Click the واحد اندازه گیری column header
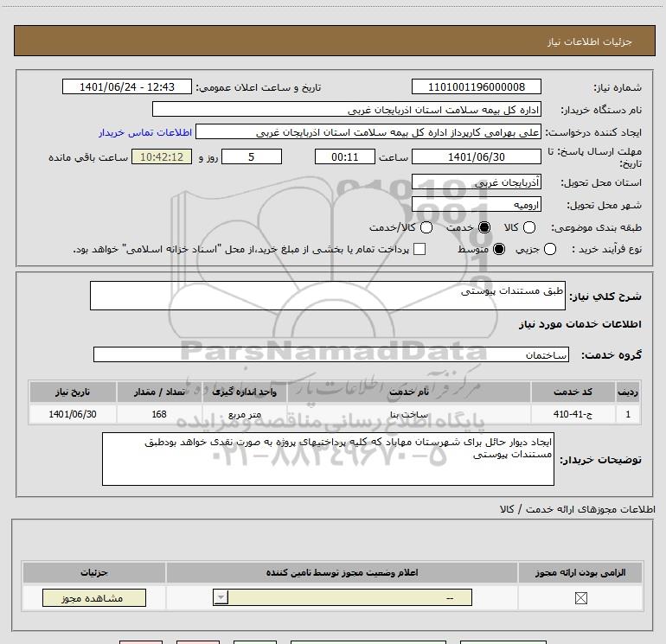This screenshot has height=644, width=666. (245, 392)
